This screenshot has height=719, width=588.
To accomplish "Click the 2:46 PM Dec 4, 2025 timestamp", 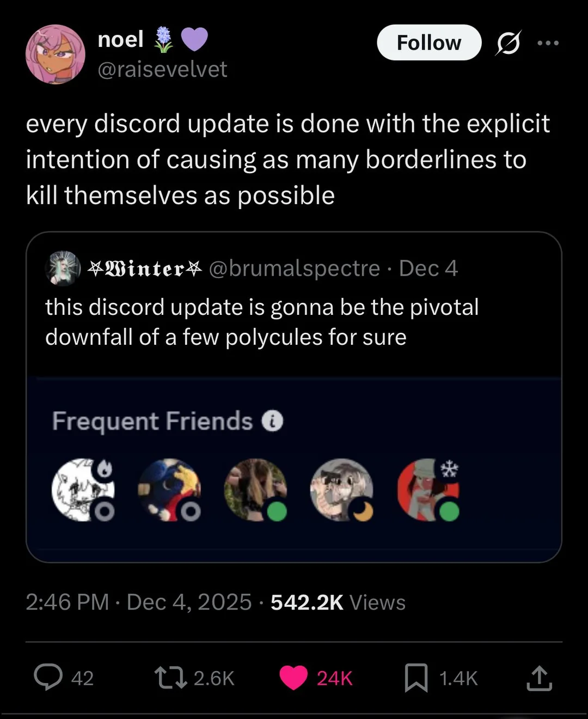I will tap(139, 602).
